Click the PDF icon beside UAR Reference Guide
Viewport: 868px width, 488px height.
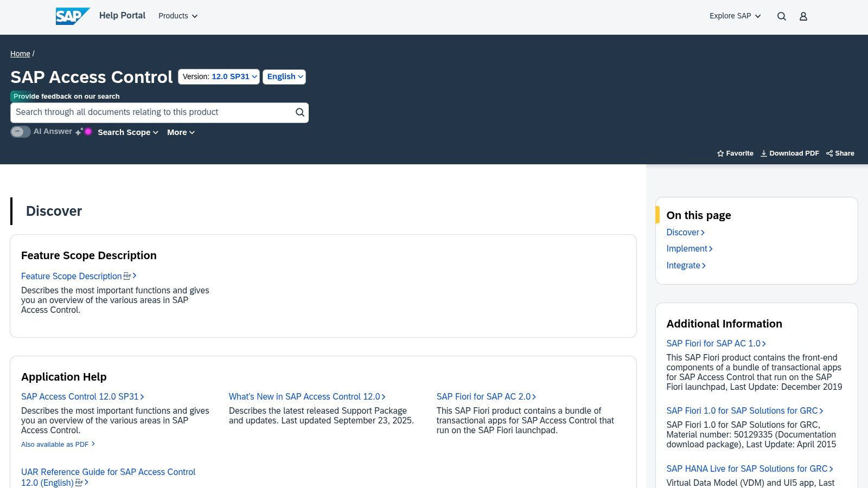pos(79,483)
